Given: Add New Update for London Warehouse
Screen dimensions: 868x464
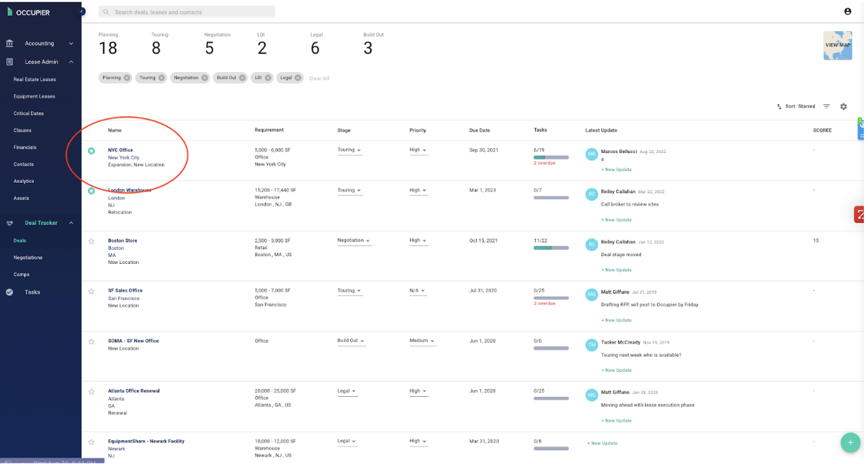Looking at the screenshot, I should 616,220.
